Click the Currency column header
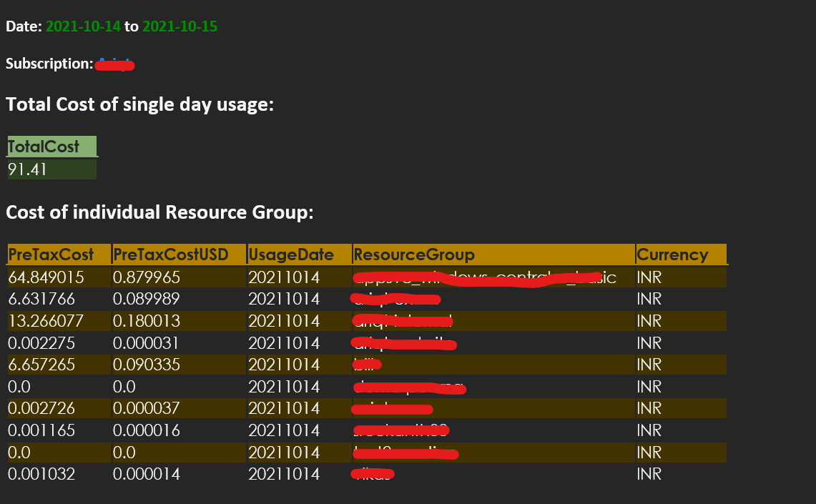The width and height of the screenshot is (816, 504). (670, 255)
